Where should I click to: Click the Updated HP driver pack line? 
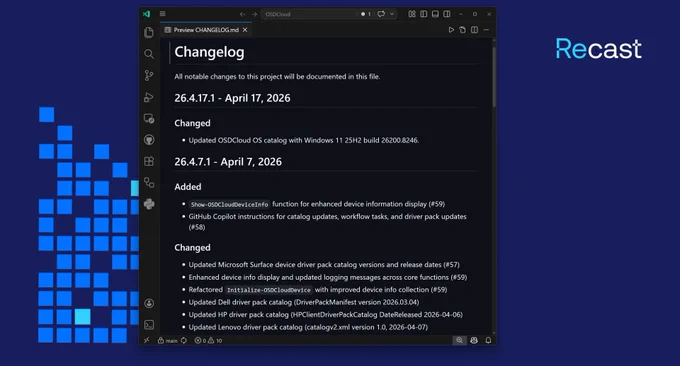tap(325, 315)
